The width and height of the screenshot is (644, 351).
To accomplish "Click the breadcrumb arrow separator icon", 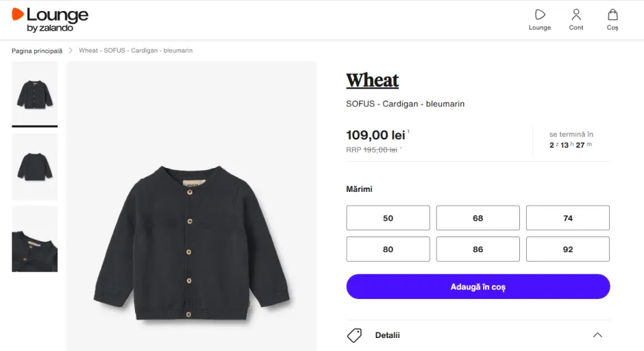I will pyautogui.click(x=71, y=51).
